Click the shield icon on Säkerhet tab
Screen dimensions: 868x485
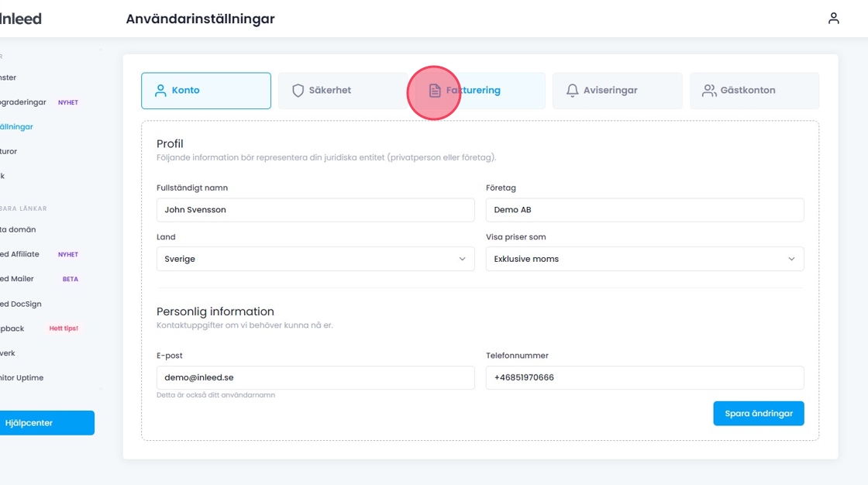tap(298, 91)
